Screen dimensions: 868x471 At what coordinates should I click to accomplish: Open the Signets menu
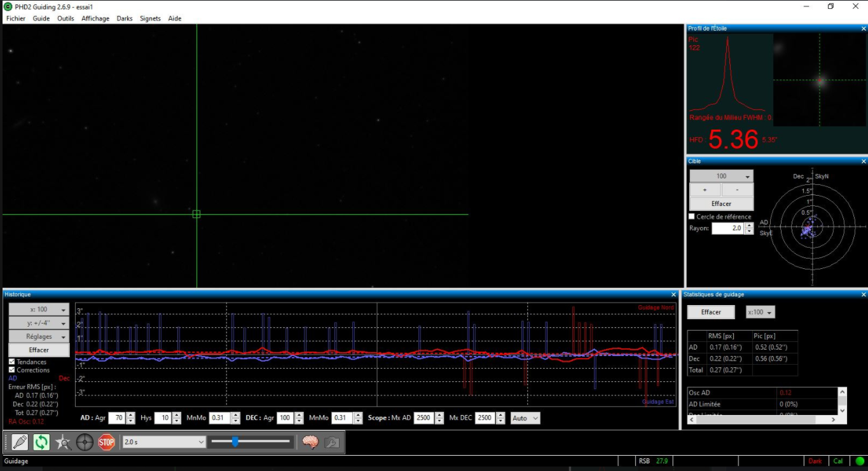pos(151,18)
